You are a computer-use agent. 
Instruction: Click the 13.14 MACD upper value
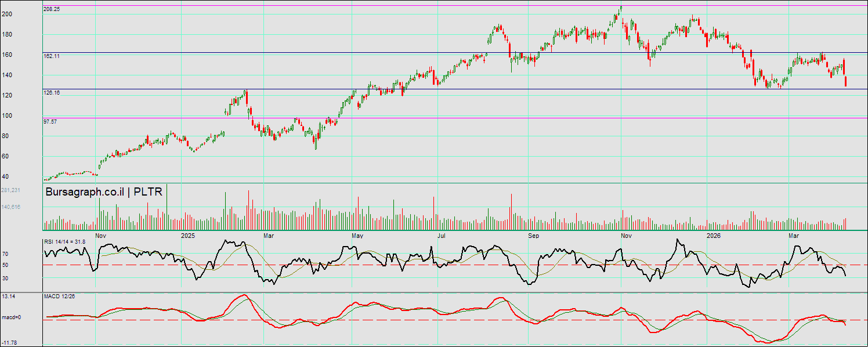pyautogui.click(x=8, y=296)
